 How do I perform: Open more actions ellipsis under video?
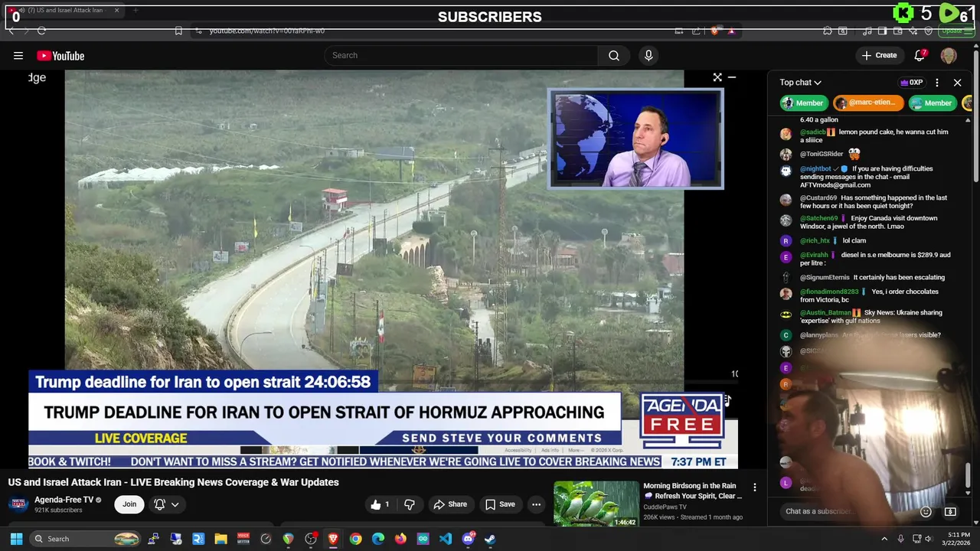point(536,504)
